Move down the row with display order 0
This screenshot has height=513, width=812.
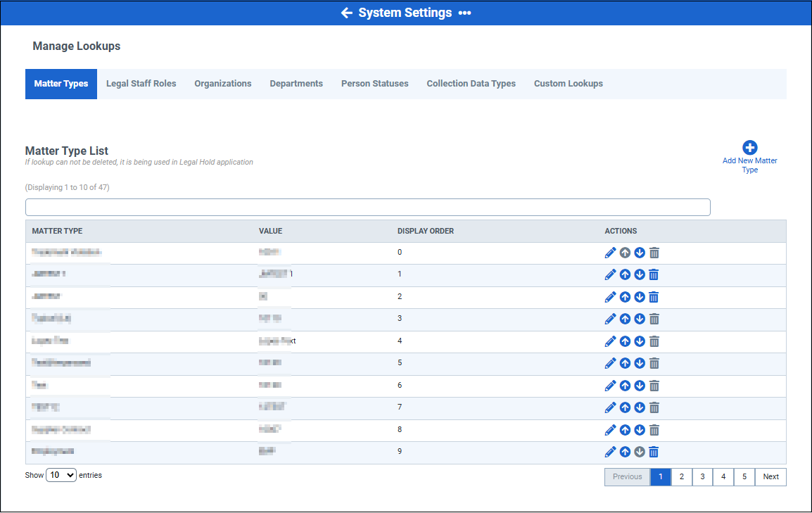[x=640, y=253]
